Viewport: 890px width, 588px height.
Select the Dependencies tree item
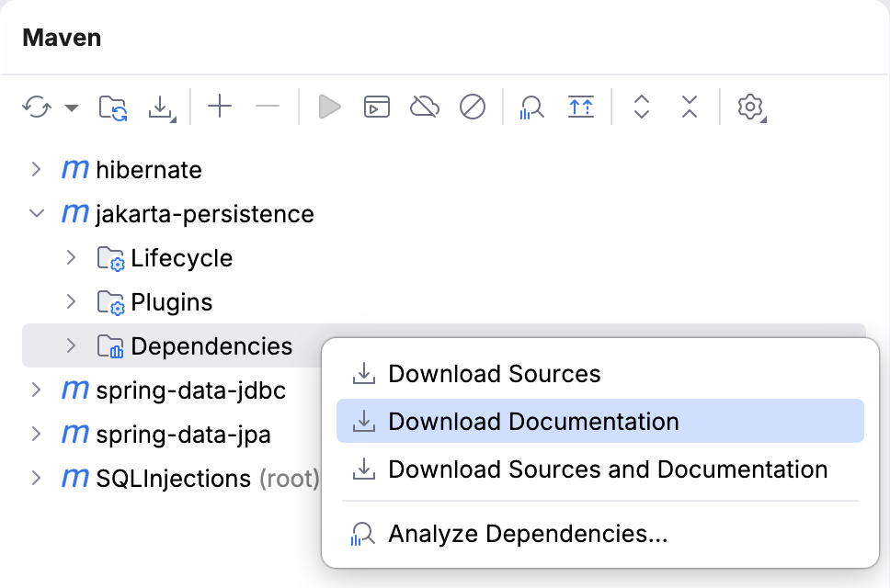171,345
